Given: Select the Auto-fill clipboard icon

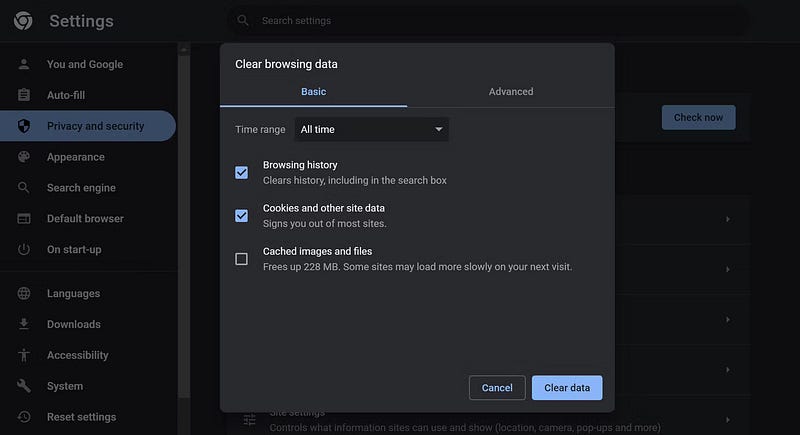Looking at the screenshot, I should tap(23, 95).
